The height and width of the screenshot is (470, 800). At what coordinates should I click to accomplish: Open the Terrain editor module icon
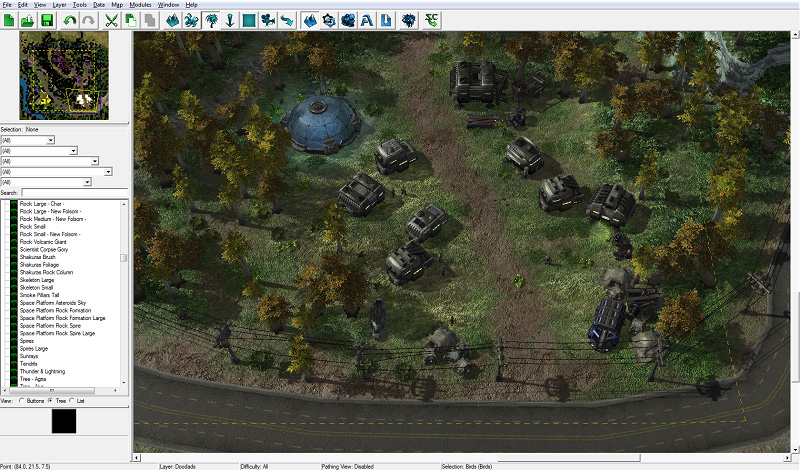tap(310, 20)
